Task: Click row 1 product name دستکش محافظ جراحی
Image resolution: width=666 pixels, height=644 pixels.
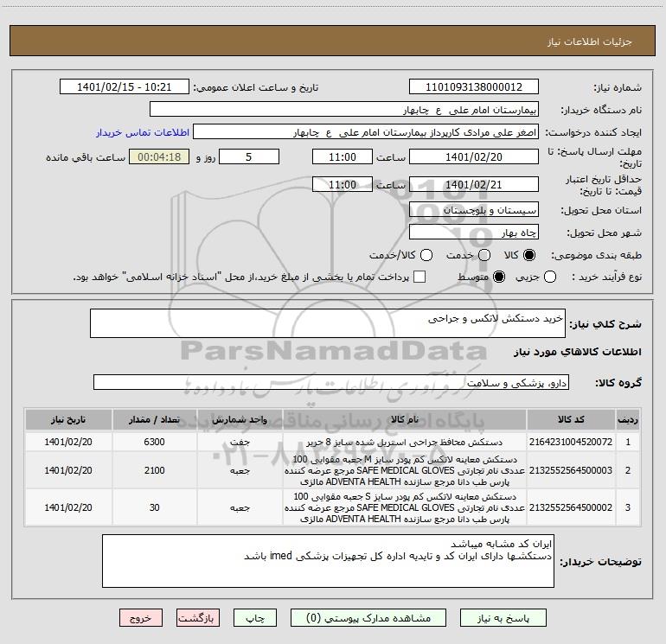Action: [x=405, y=443]
